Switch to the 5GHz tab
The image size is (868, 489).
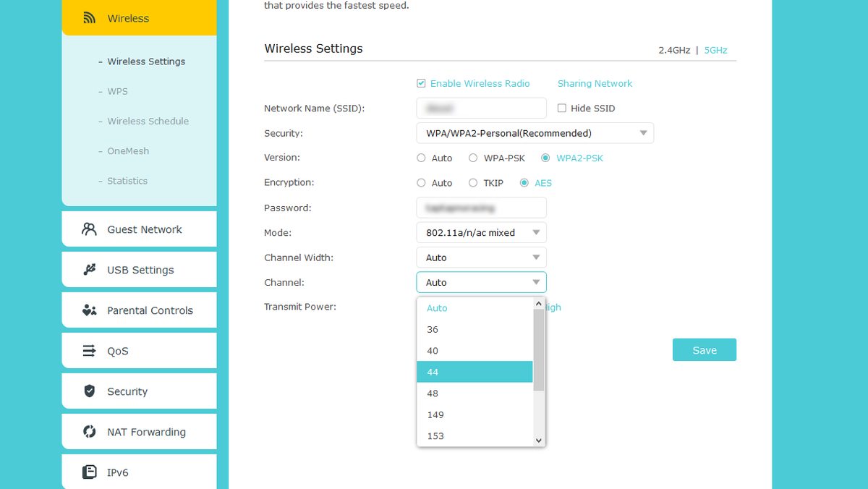point(715,50)
